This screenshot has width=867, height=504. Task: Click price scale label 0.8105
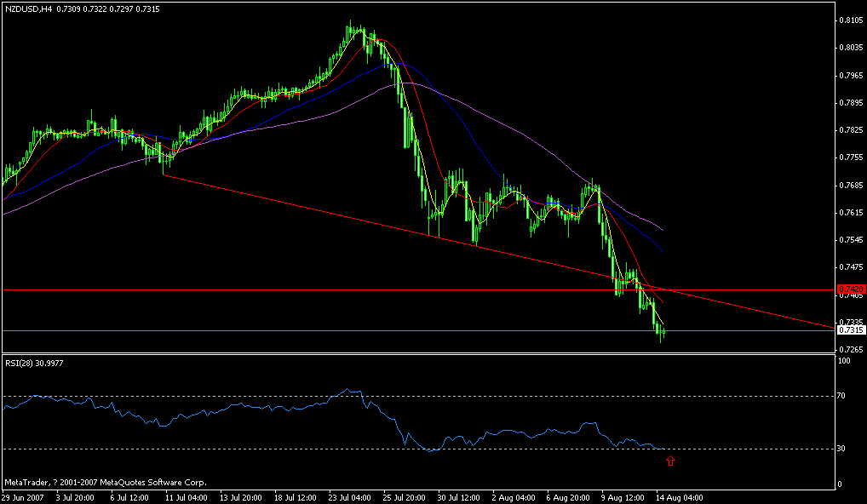(852, 20)
